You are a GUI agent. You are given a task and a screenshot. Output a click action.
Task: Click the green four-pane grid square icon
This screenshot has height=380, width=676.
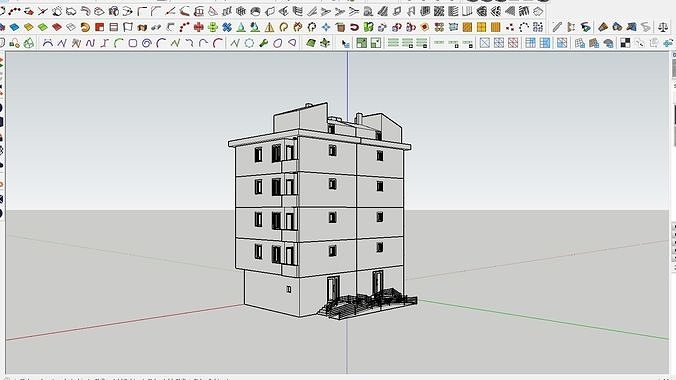coord(361,43)
